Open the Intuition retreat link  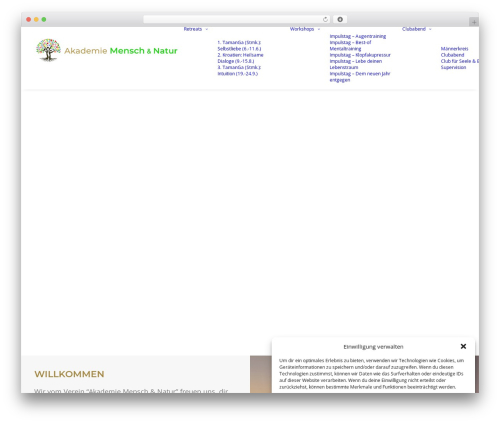pos(239,70)
